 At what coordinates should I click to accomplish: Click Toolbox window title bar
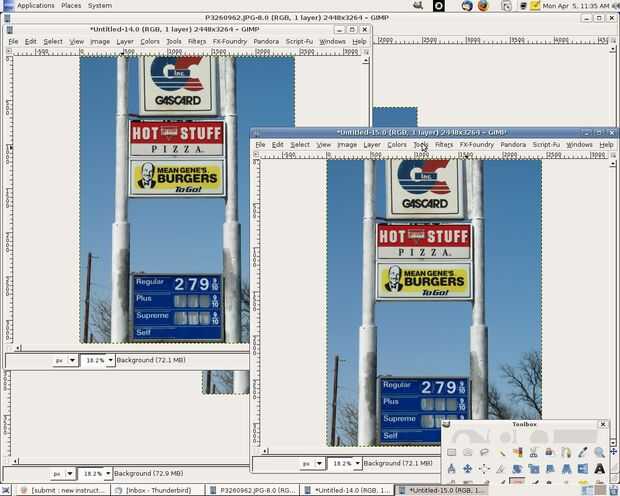click(524, 424)
